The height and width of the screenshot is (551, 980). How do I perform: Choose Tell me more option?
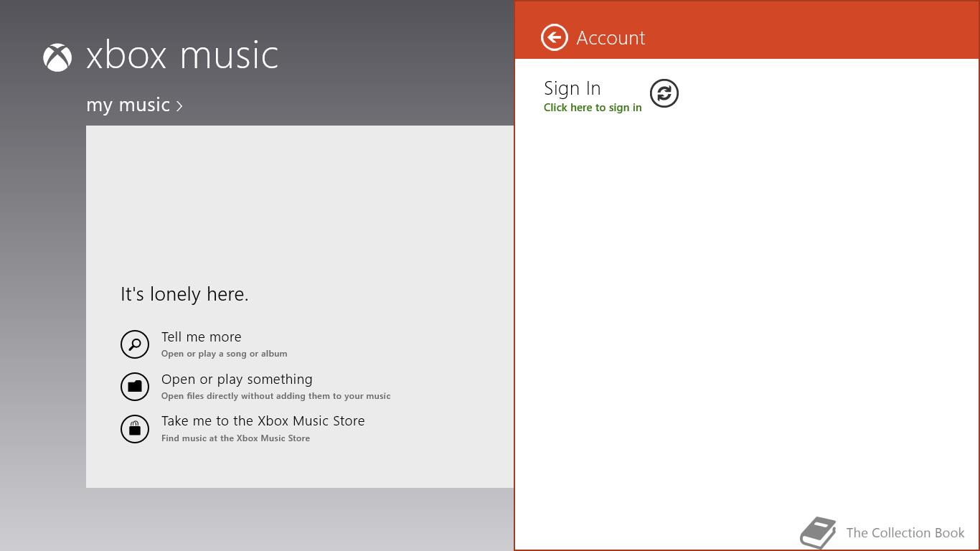click(201, 336)
